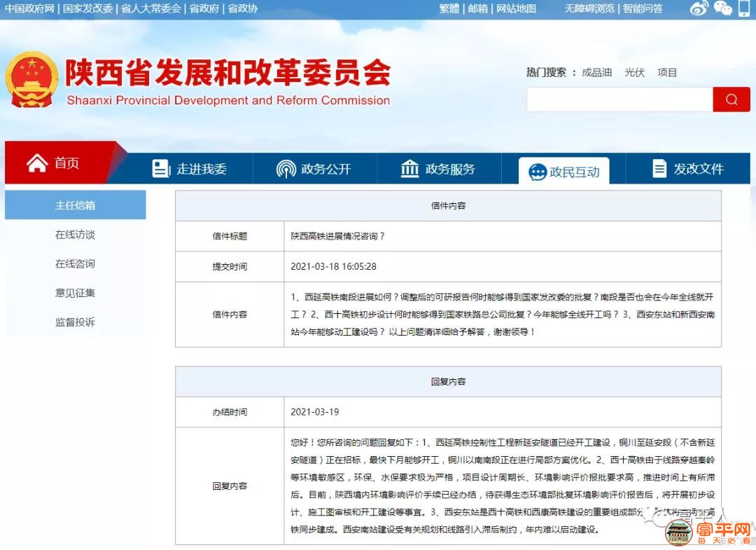Open 无障碍浏览 accessibility mode
Viewport: 756px width, 550px height.
click(589, 8)
